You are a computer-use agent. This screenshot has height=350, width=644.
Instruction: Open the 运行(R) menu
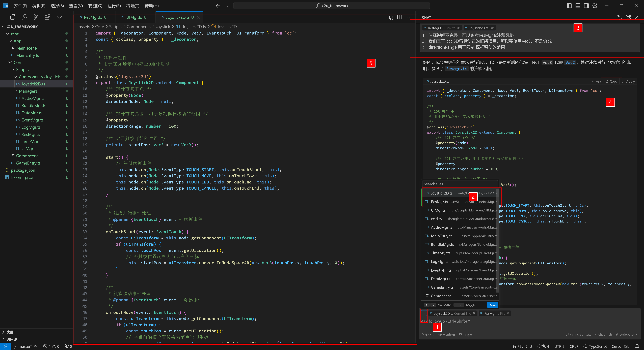pos(114,6)
